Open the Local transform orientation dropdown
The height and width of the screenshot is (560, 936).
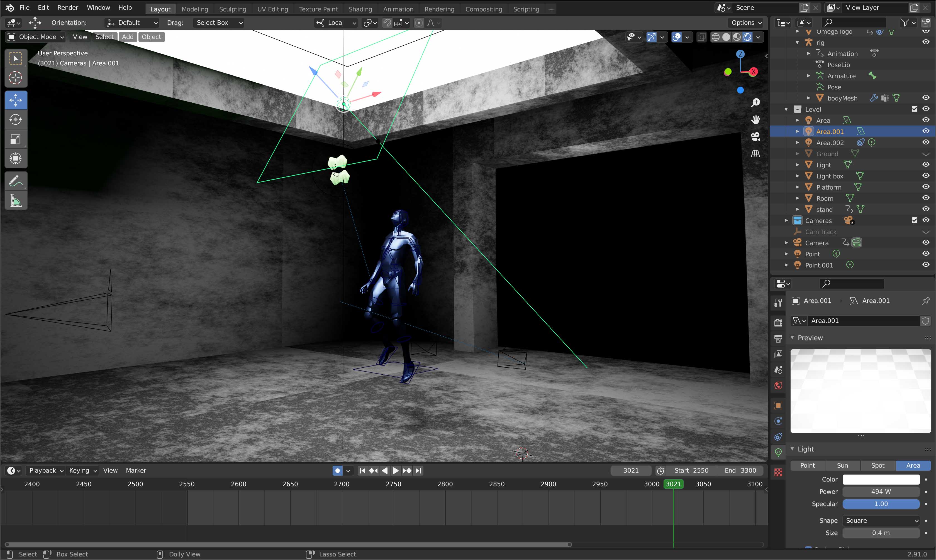[336, 23]
